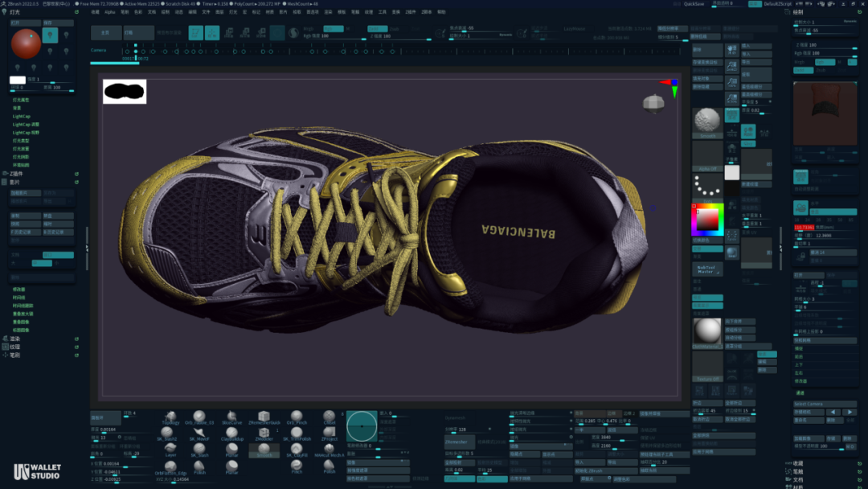Select the SliceCurve brush
868x489 pixels.
[232, 417]
